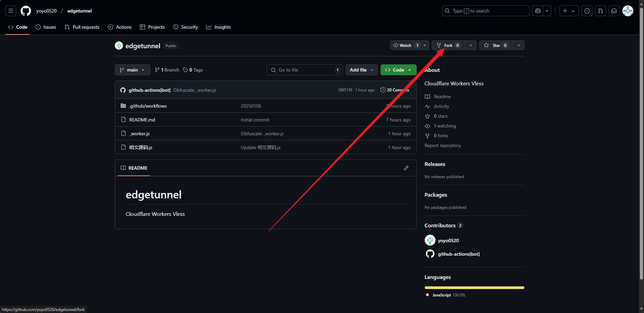Open Fork options dropdown arrow
Image resolution: width=644 pixels, height=313 pixels.
471,45
